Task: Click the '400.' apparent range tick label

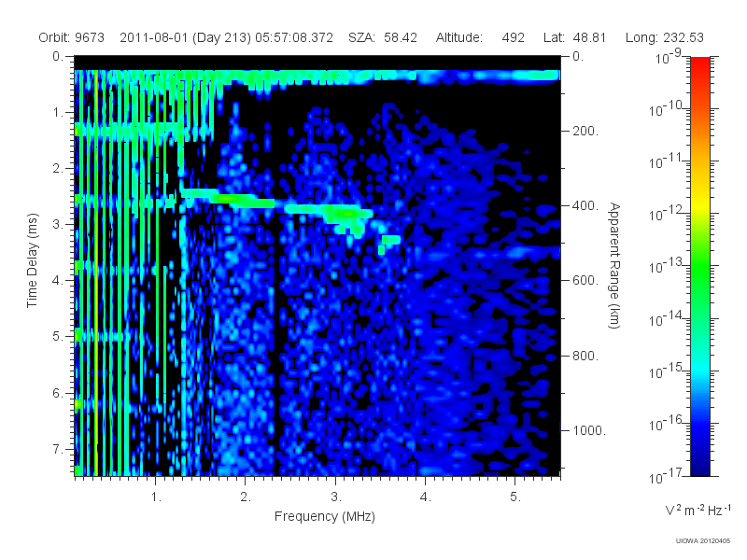Action: pos(585,205)
